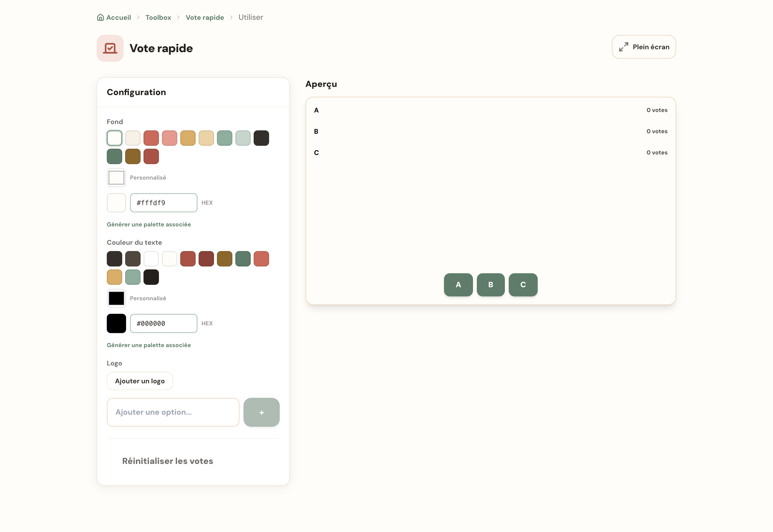Open Fond custom color picker (Personnalisé)

pyautogui.click(x=116, y=178)
